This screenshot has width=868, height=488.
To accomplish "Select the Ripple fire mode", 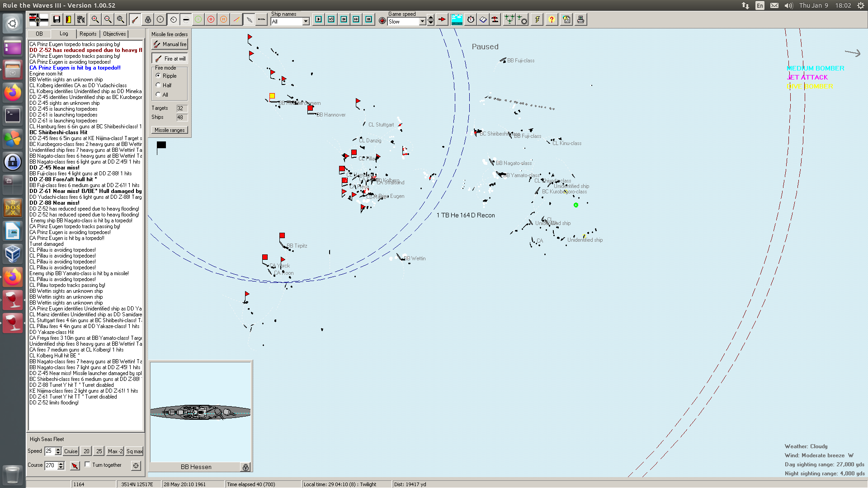I will pyautogui.click(x=166, y=76).
